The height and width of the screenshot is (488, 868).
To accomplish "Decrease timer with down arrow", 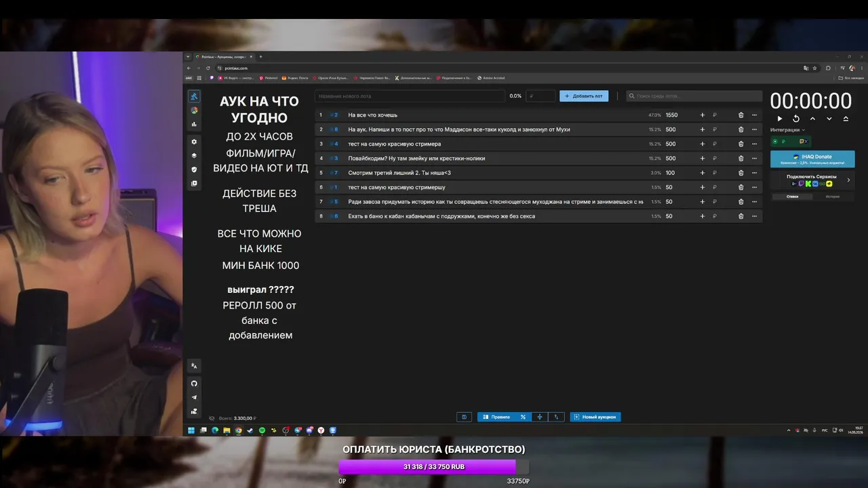I will point(829,119).
